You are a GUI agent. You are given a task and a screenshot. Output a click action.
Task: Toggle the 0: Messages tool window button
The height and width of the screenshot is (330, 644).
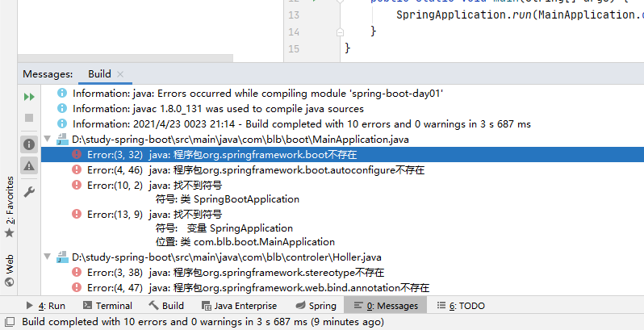(x=386, y=306)
